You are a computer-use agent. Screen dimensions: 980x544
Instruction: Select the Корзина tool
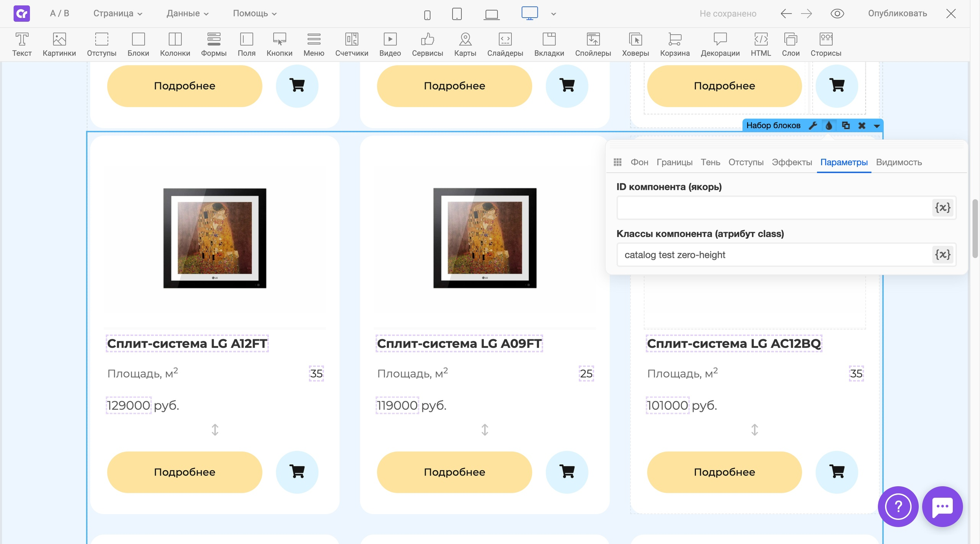pos(675,44)
